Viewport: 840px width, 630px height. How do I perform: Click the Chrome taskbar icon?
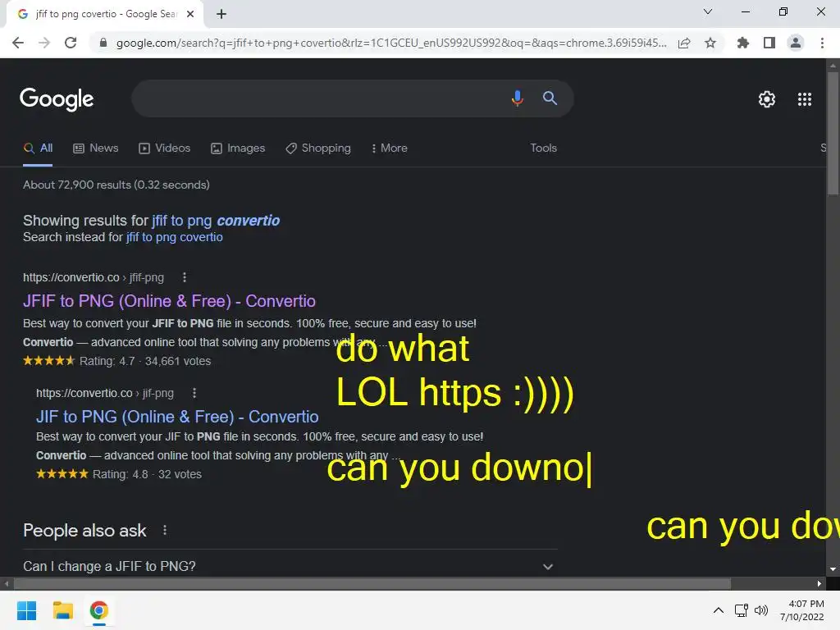click(98, 610)
